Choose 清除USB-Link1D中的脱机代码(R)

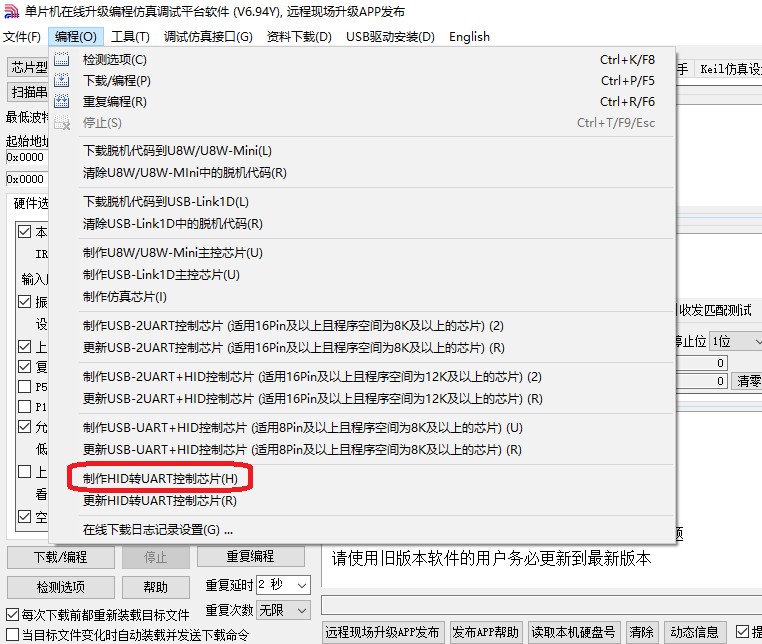(362, 224)
